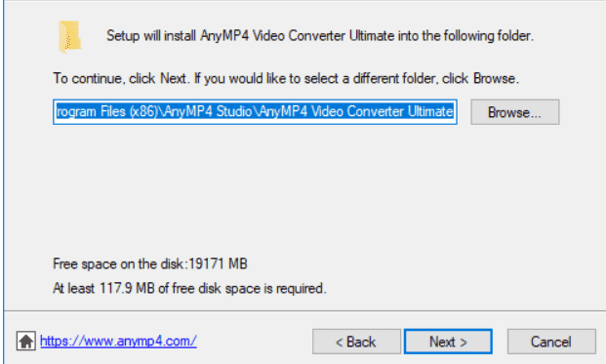The height and width of the screenshot is (364, 606).
Task: Click the '117.9 MB' required space value
Action: [x=127, y=288]
